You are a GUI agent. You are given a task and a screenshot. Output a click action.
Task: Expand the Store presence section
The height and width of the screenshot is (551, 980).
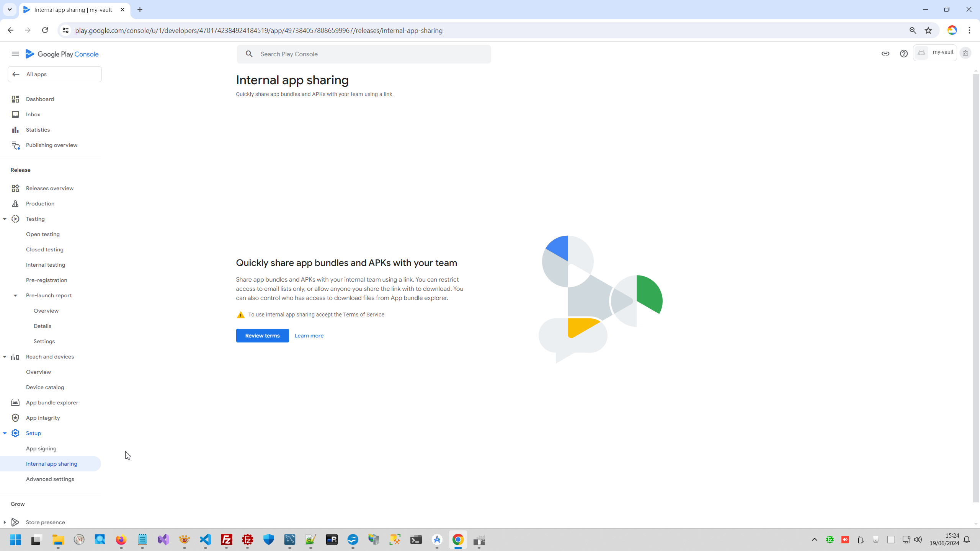[5, 522]
